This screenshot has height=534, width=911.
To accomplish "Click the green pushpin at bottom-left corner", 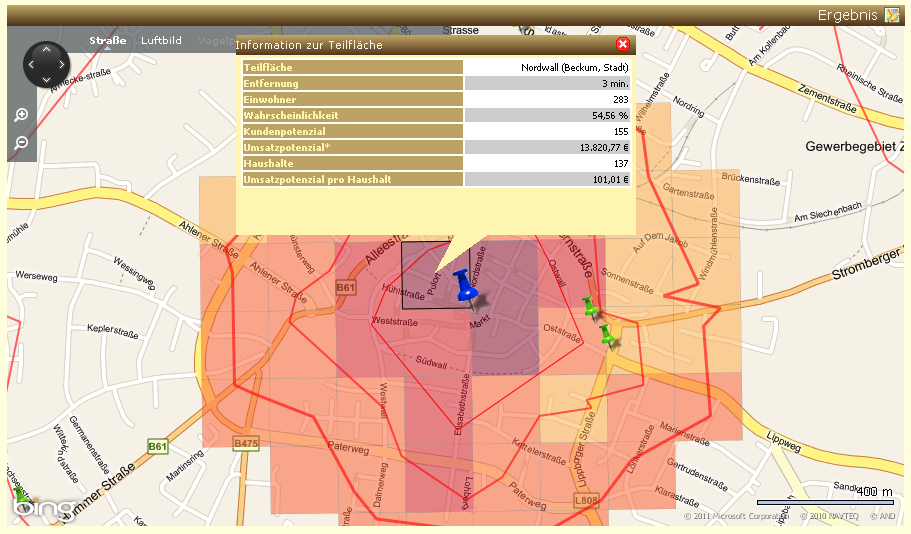I will 22,493.
